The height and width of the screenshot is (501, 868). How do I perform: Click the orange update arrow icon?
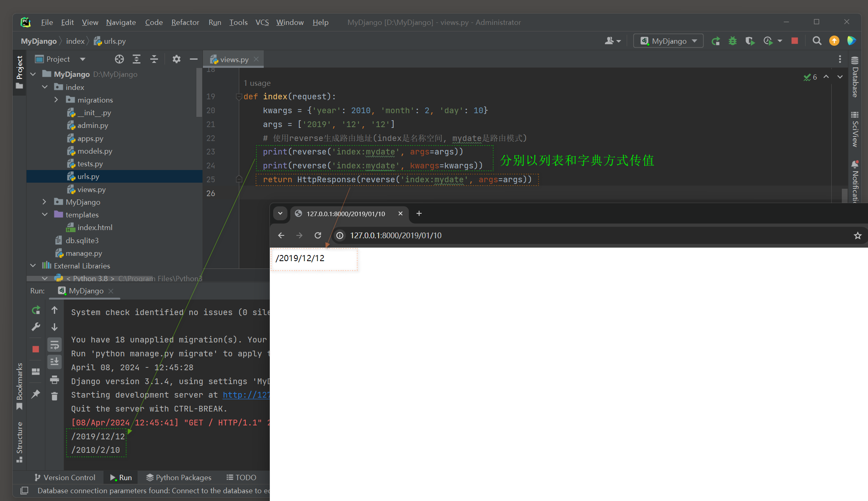pyautogui.click(x=834, y=41)
